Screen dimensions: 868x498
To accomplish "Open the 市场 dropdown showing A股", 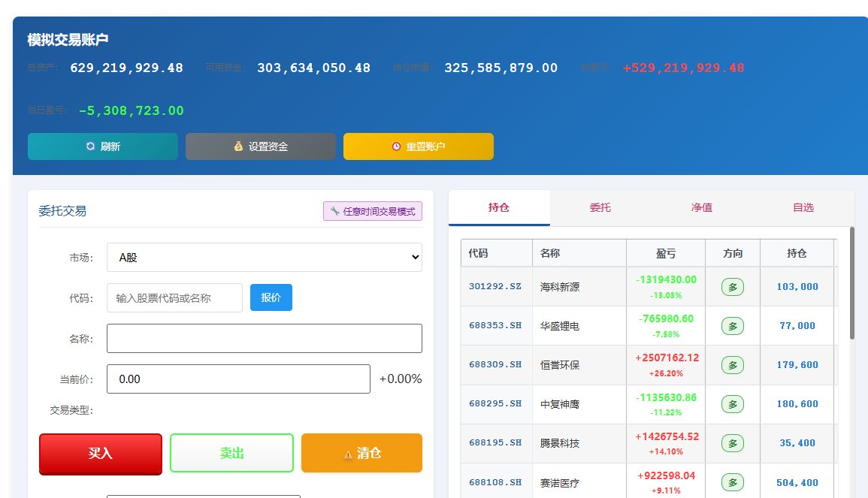I will pyautogui.click(x=264, y=258).
